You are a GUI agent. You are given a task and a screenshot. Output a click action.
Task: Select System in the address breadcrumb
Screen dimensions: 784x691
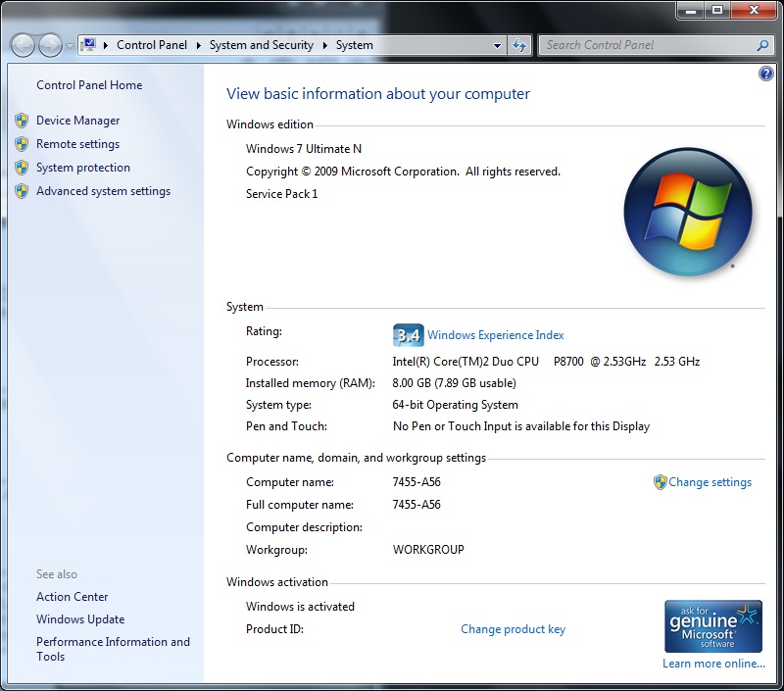354,45
